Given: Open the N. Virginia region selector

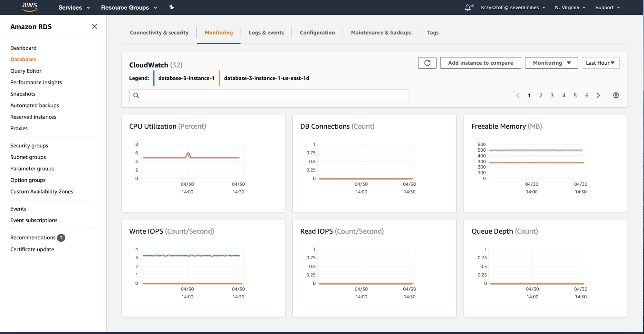Looking at the screenshot, I should pos(570,7).
